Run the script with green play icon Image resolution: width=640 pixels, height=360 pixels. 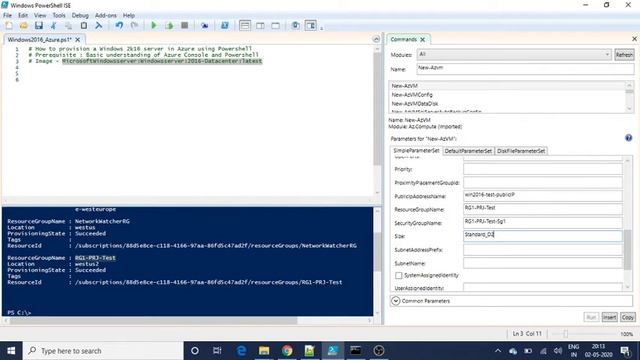154,26
